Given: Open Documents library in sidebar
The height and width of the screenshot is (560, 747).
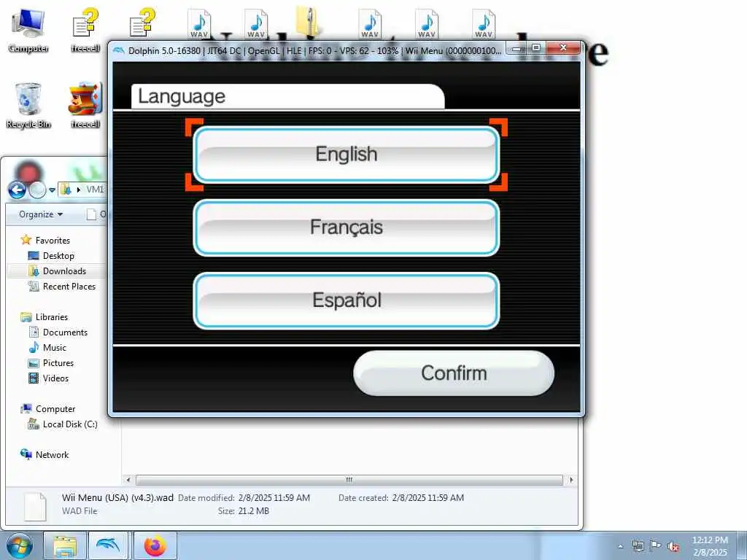Looking at the screenshot, I should [x=58, y=332].
